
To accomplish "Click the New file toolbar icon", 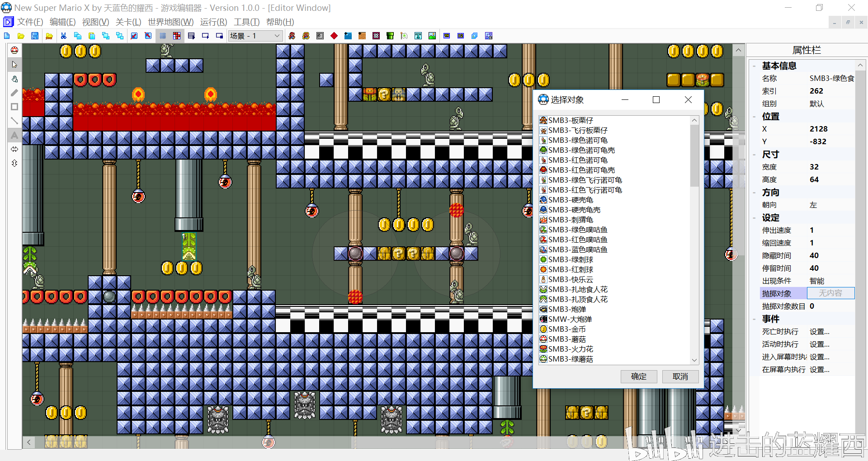I will click(x=7, y=36).
